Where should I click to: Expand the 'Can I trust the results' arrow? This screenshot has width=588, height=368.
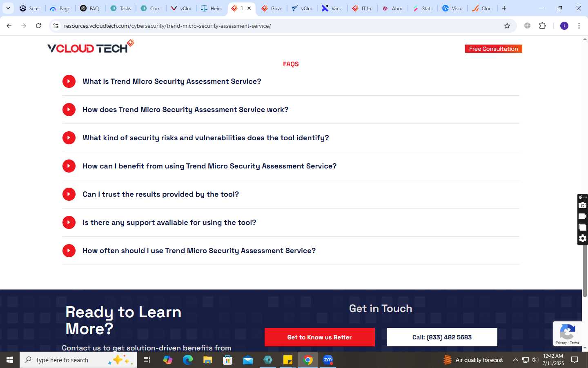click(69, 194)
